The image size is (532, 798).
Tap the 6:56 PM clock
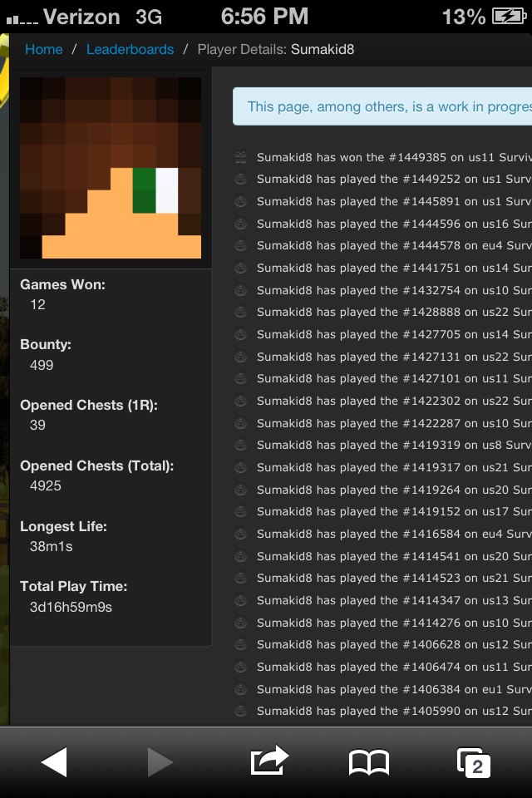tap(264, 17)
